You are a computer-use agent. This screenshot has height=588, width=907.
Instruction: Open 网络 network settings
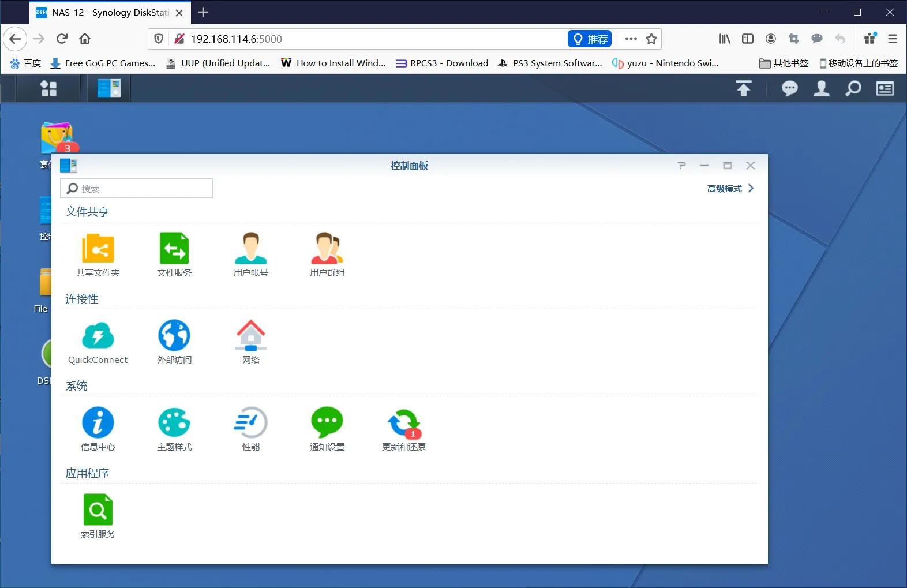250,336
